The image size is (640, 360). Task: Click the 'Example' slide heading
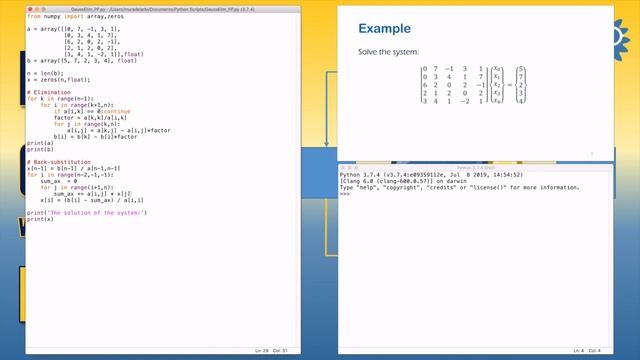tap(384, 29)
